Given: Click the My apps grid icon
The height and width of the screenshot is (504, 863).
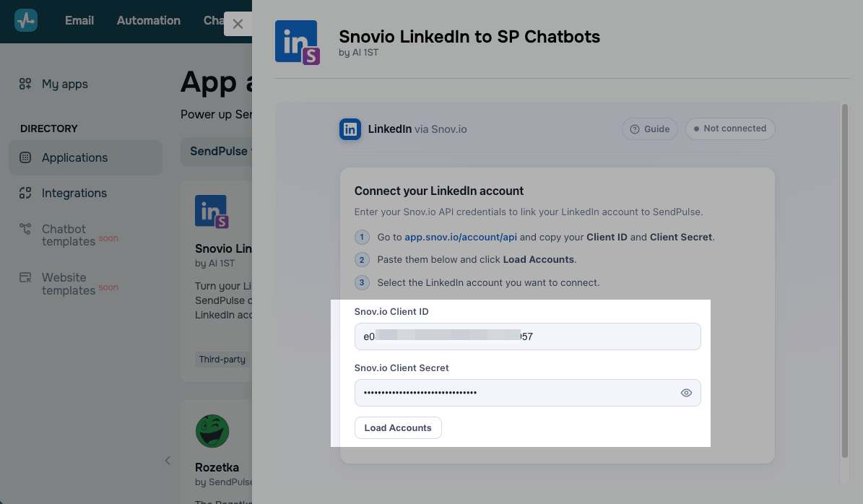Looking at the screenshot, I should click(x=25, y=84).
